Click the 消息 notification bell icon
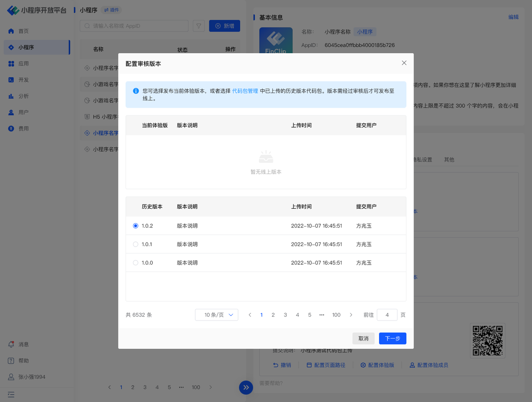The height and width of the screenshot is (402, 532). [x=11, y=344]
